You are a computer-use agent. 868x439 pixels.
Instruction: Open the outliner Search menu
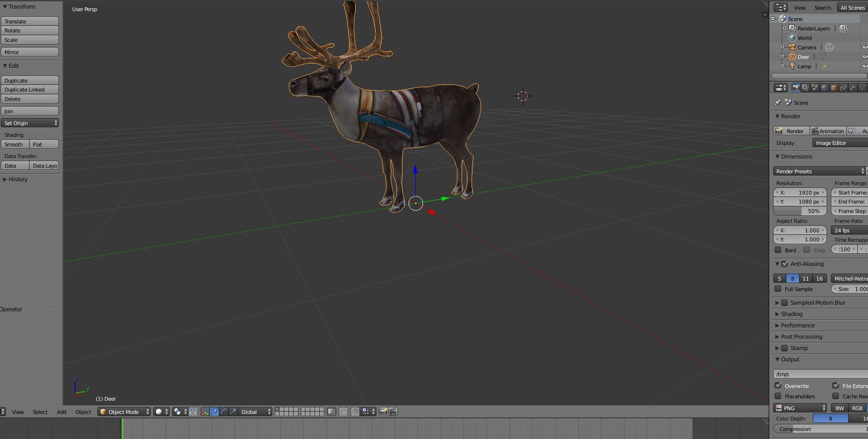[823, 8]
